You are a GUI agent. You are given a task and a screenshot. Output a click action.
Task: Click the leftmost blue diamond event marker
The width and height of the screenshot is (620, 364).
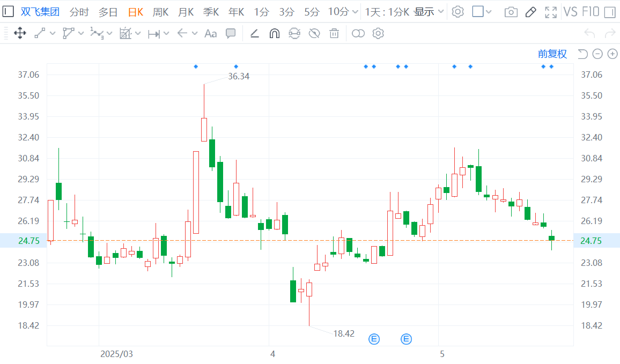click(196, 66)
